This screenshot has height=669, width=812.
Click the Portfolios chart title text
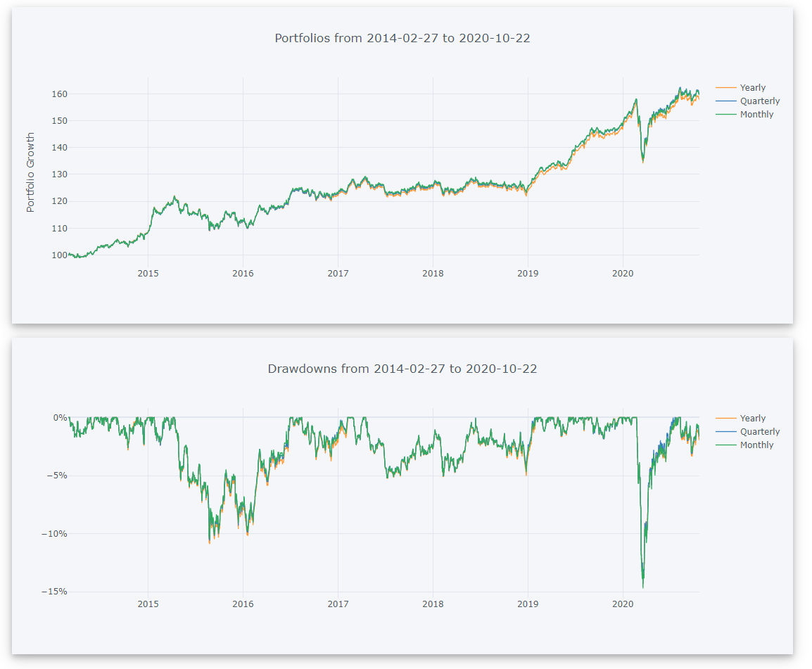[402, 38]
